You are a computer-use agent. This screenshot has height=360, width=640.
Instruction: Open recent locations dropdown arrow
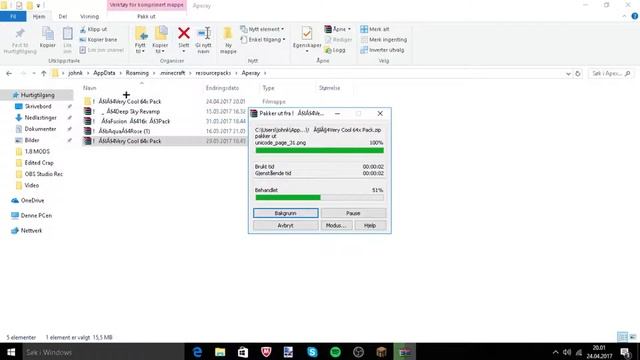(x=33, y=73)
